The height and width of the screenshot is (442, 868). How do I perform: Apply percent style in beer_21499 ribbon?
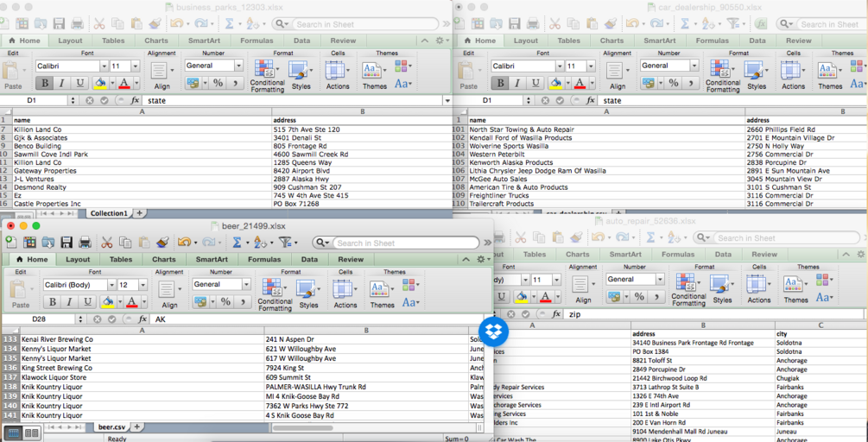[225, 302]
